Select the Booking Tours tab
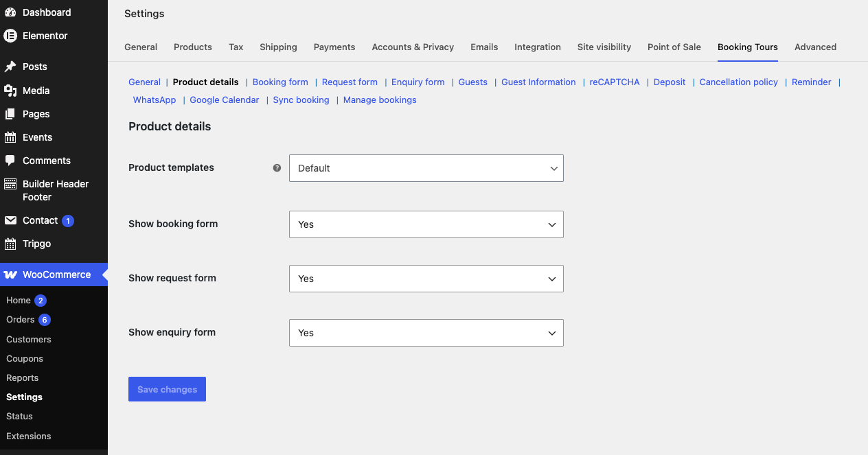 [748, 47]
